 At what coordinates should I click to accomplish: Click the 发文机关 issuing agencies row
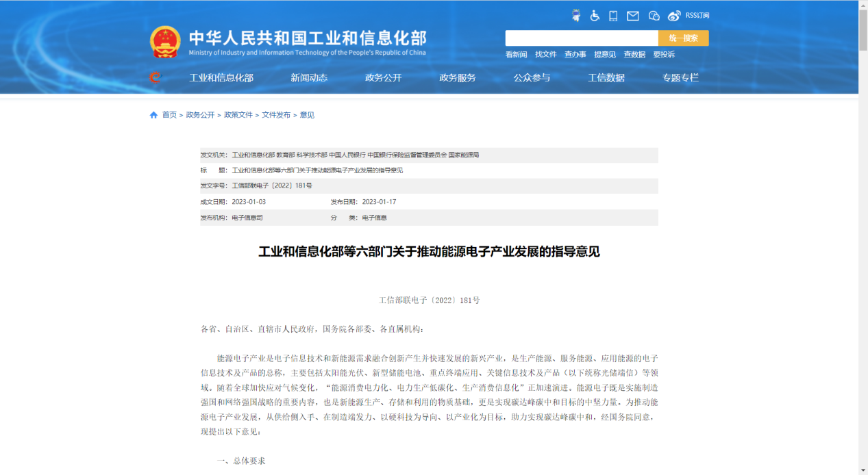429,155
